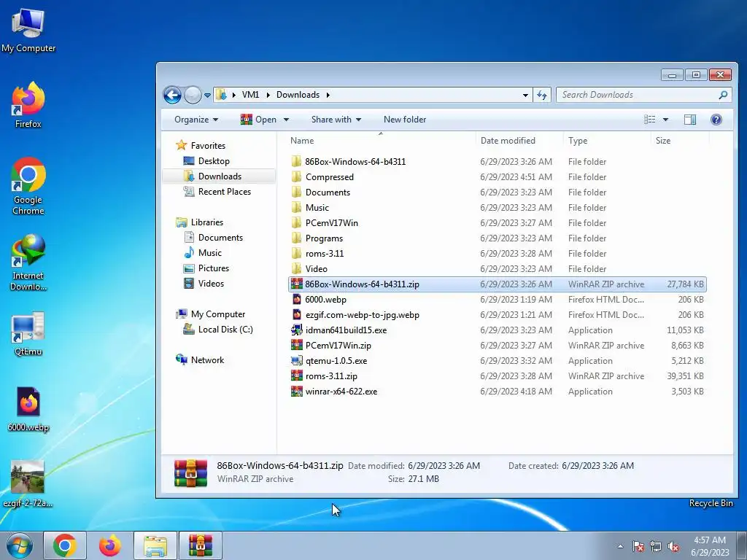Open the clock showing 4:57 AM
747x560 pixels.
click(710, 546)
